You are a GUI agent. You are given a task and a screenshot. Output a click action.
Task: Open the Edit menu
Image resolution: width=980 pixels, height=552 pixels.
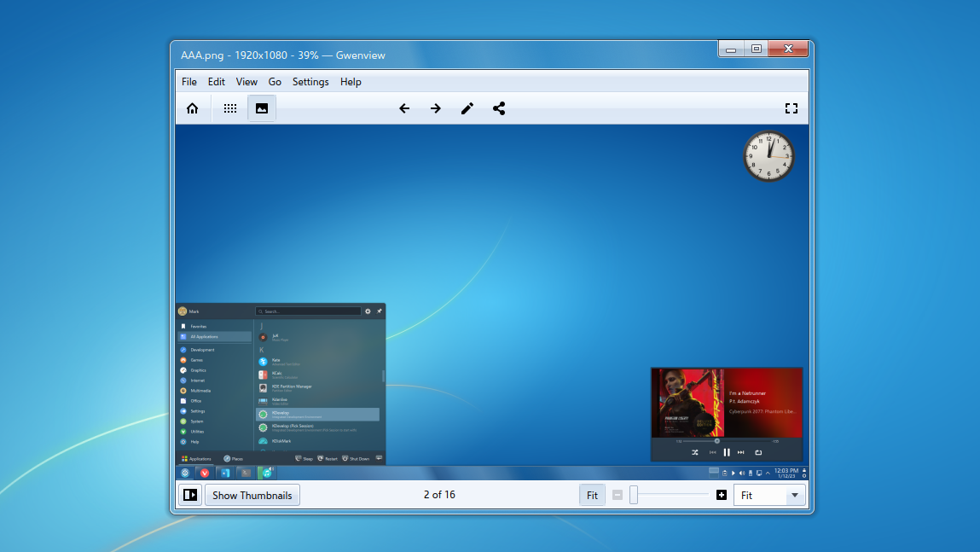[x=217, y=82]
